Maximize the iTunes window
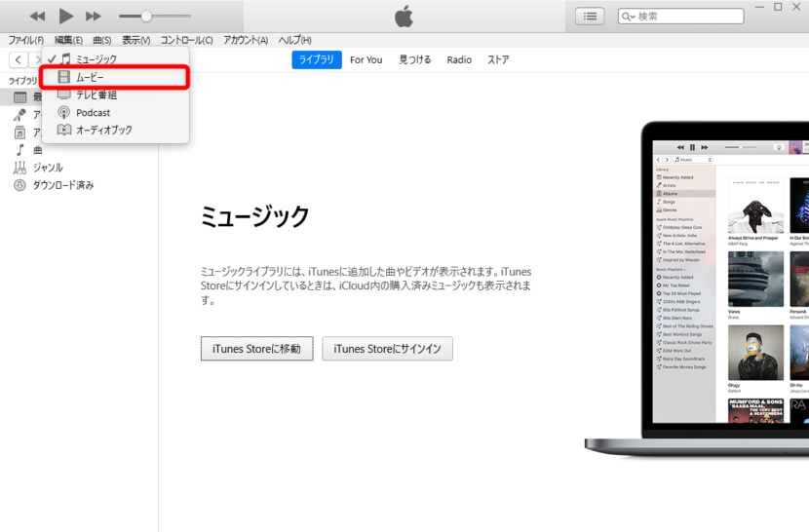 [778, 7]
